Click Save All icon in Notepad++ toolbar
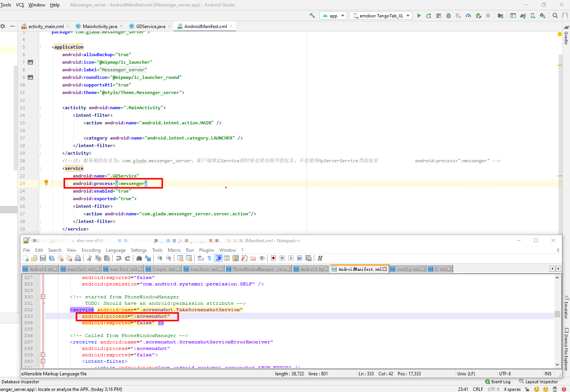 [51, 258]
